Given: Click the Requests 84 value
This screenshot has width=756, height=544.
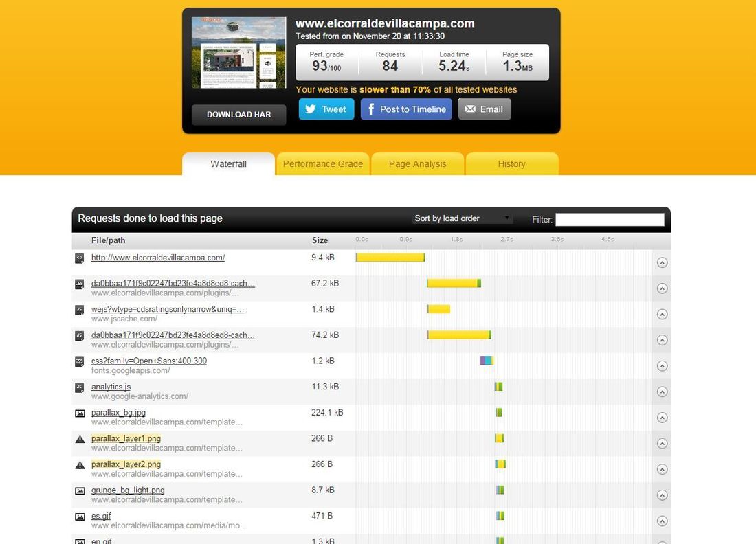Looking at the screenshot, I should point(390,66).
